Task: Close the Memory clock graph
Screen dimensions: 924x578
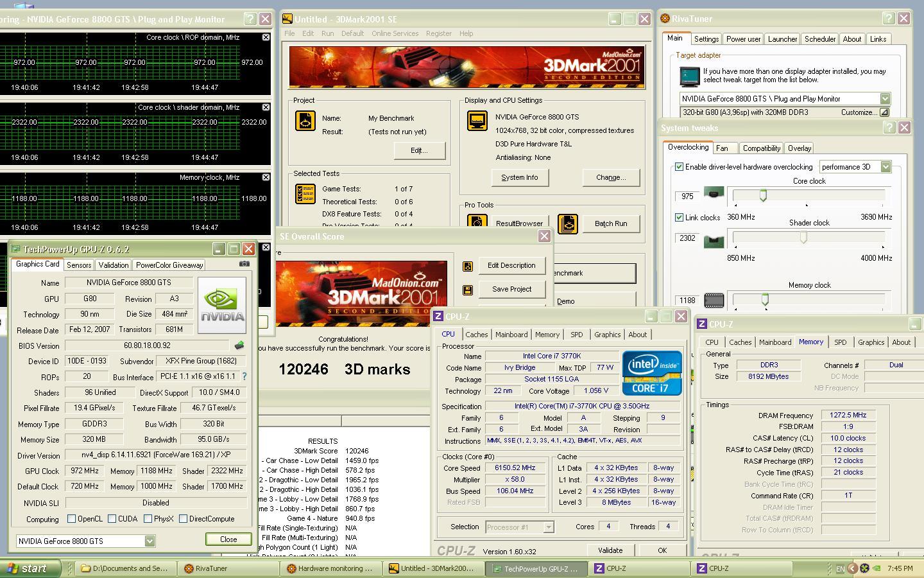Action: pos(266,177)
